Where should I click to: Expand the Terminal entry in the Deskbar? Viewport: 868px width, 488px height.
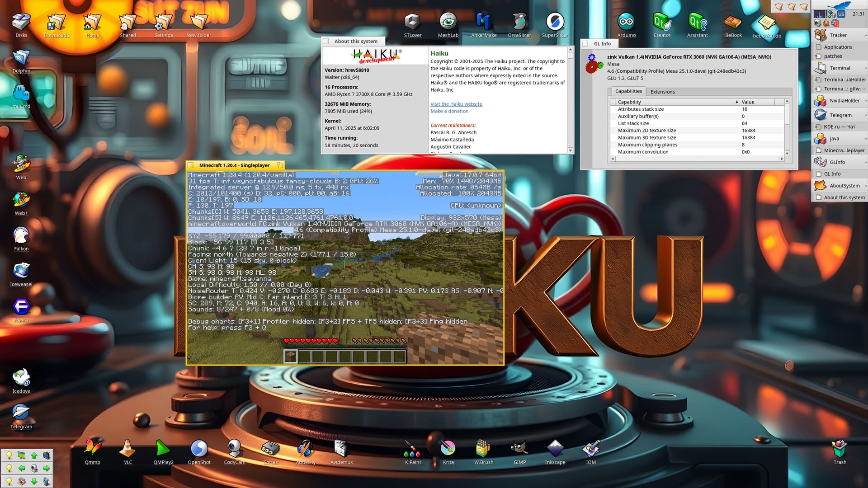[865, 68]
